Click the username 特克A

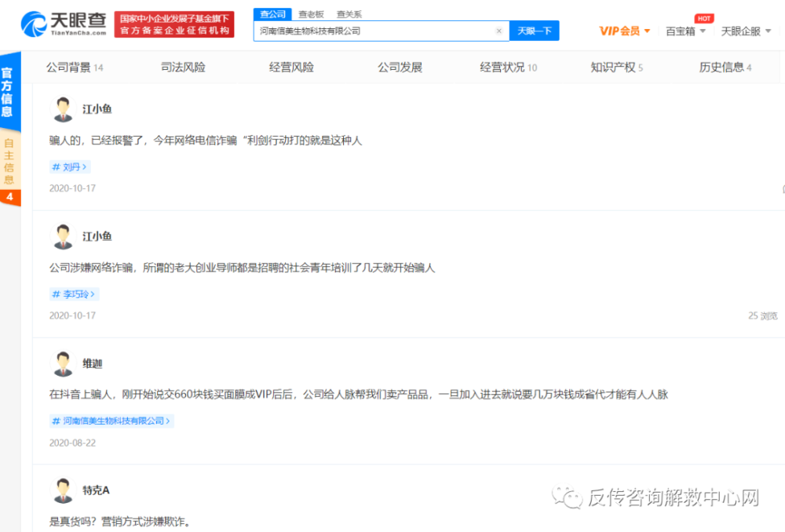(96, 490)
